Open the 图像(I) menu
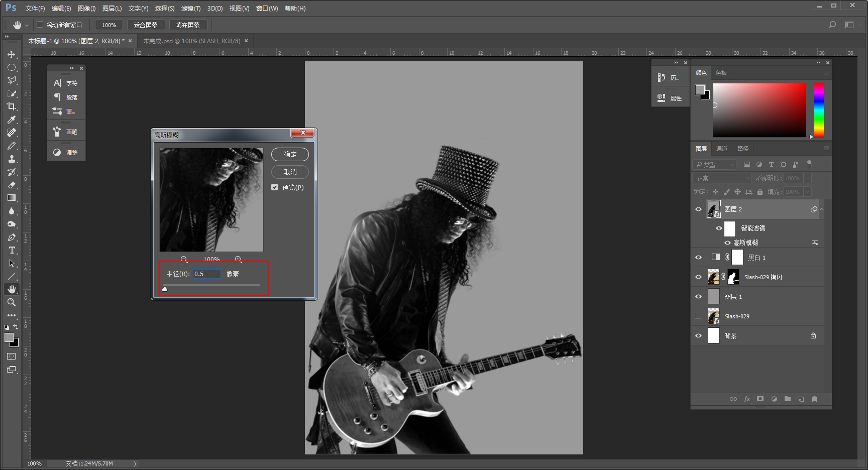The width and height of the screenshot is (868, 470). pyautogui.click(x=87, y=9)
